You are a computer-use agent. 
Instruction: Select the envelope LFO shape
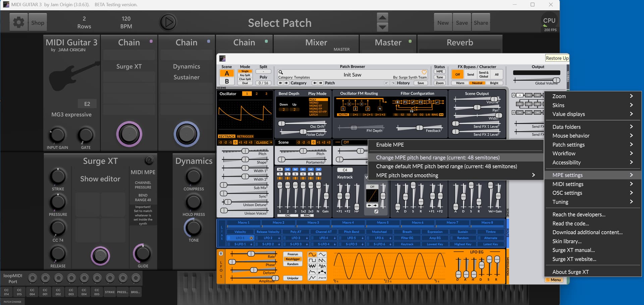tap(312, 272)
